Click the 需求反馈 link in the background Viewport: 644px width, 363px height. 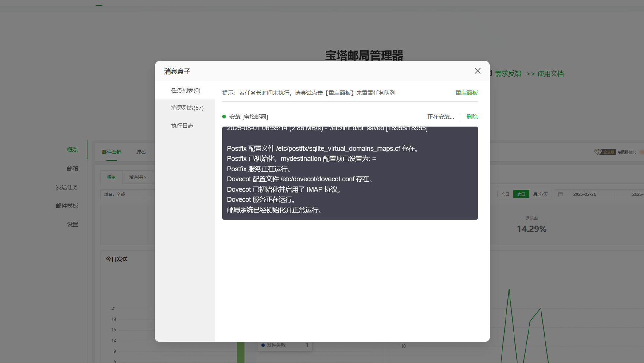[x=508, y=74]
